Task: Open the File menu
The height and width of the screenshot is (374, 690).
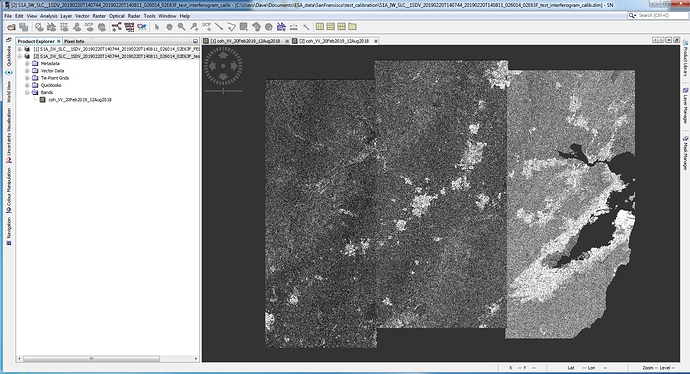Action: (8, 16)
